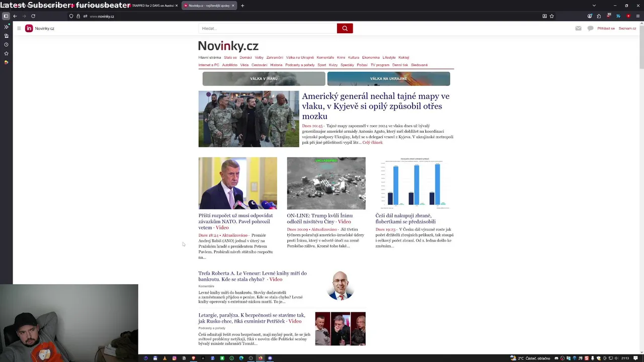This screenshot has width=644, height=362.
Task: Open headline about Americký generál tajné mapy
Action: click(375, 106)
